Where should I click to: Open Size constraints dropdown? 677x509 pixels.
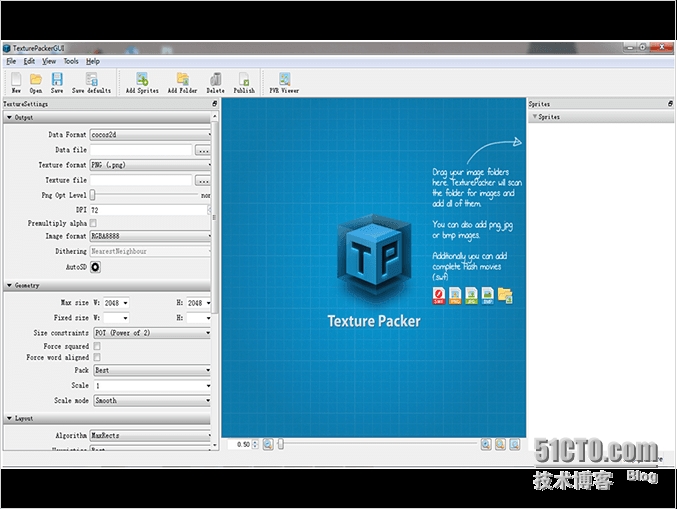152,333
